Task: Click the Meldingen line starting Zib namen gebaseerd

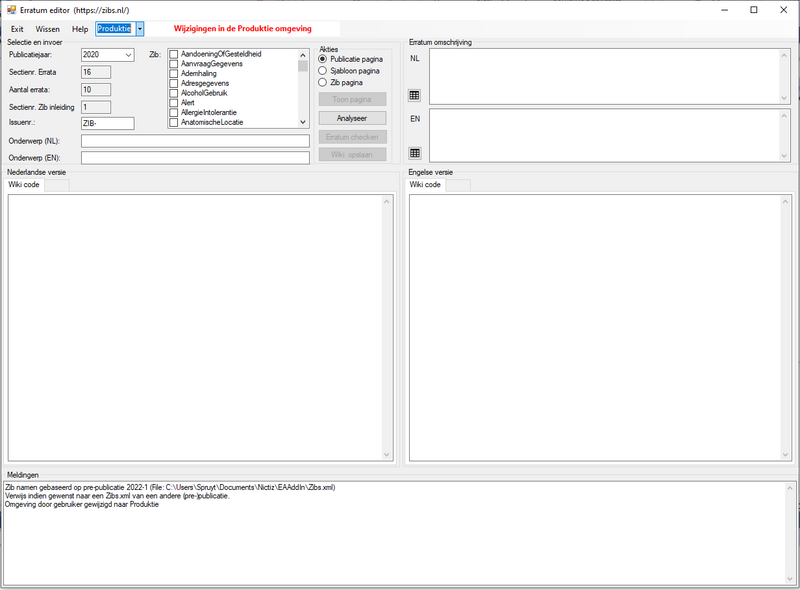Action: coord(170,487)
